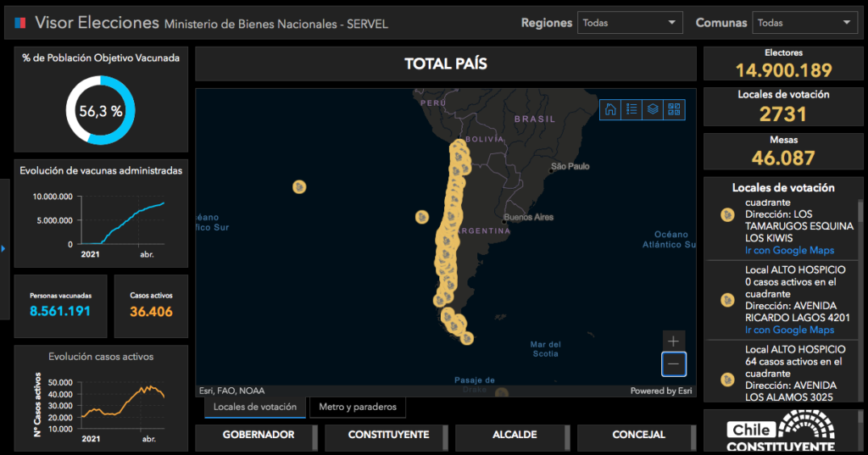Click the Chile Constituyente logo thumbnail
This screenshot has height=455, width=868.
point(781,432)
